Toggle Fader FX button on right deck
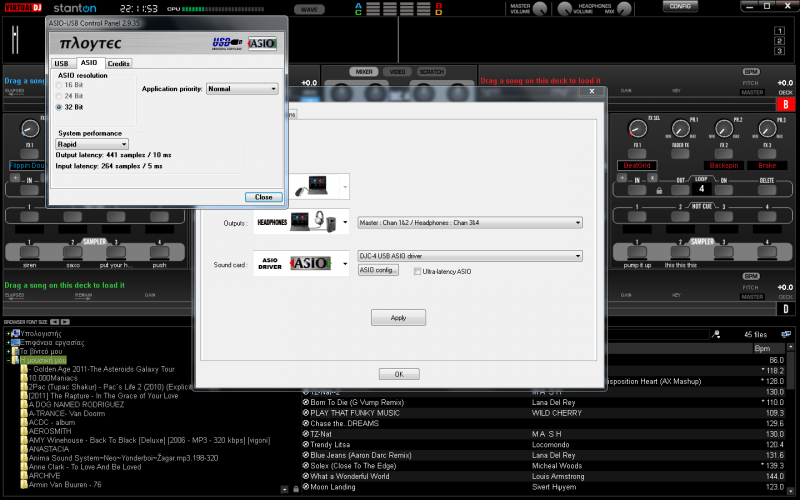The image size is (800, 500). click(680, 154)
